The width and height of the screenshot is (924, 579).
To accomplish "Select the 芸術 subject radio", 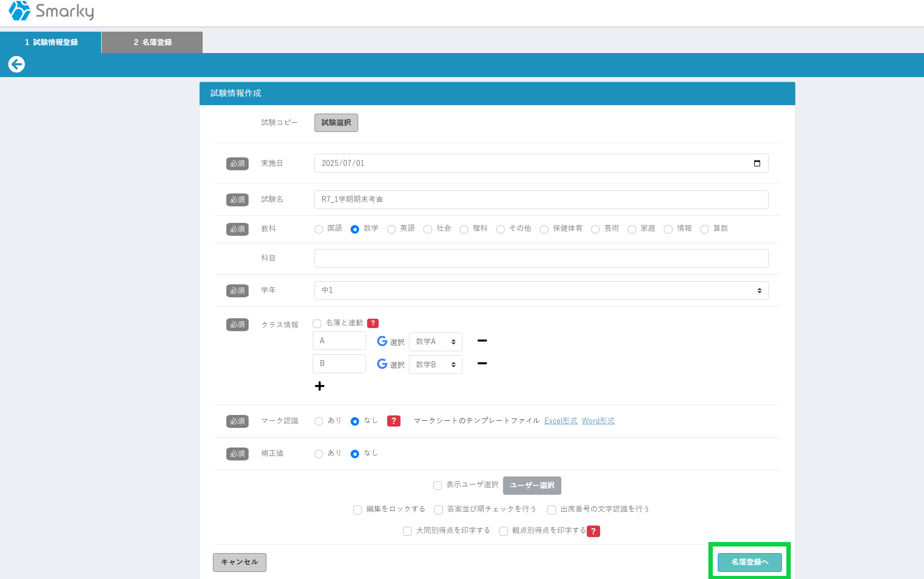I will point(595,229).
